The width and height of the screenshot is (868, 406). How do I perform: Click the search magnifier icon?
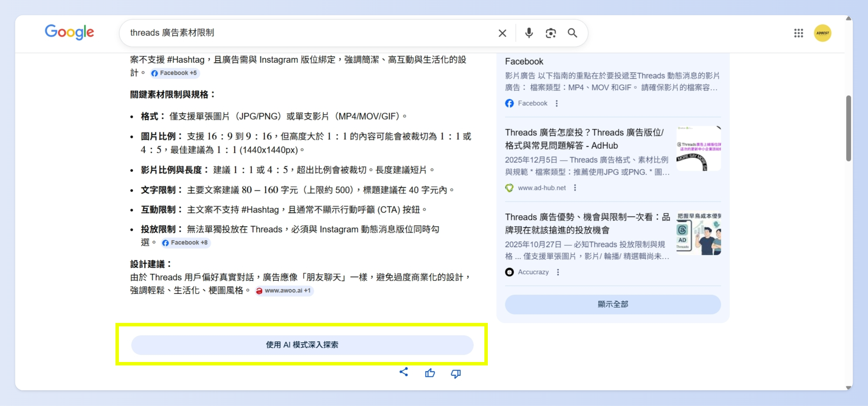[x=573, y=33]
